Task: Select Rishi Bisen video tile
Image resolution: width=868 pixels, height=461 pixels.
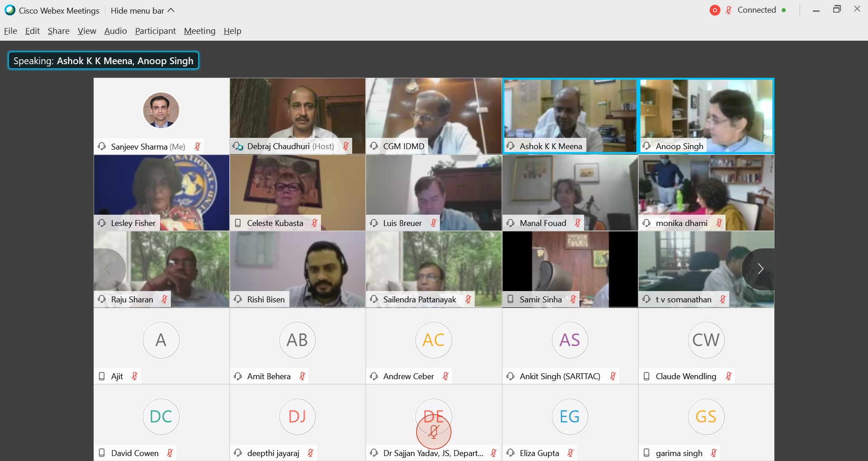Action: [297, 269]
